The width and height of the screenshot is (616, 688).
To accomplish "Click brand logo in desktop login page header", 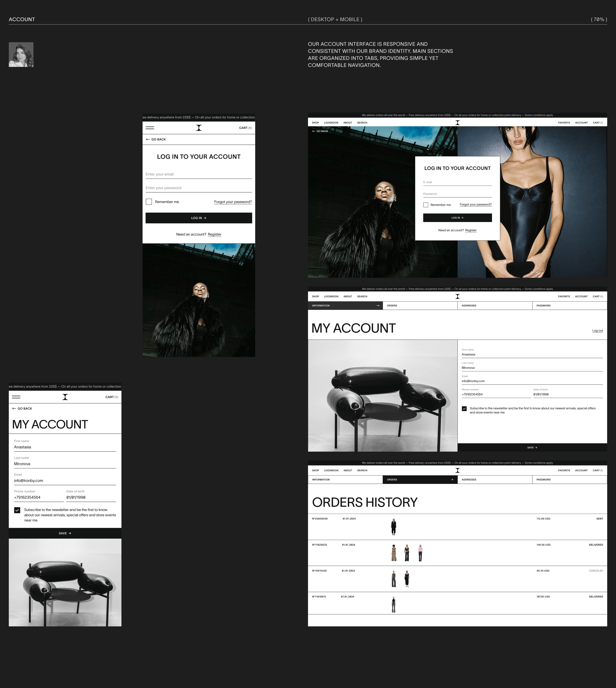I will [457, 123].
